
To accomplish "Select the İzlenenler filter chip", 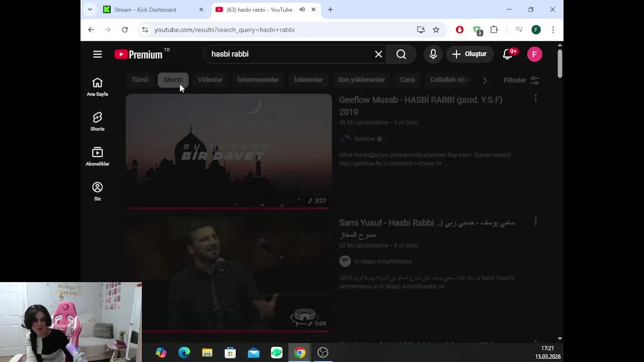I will (x=308, y=80).
